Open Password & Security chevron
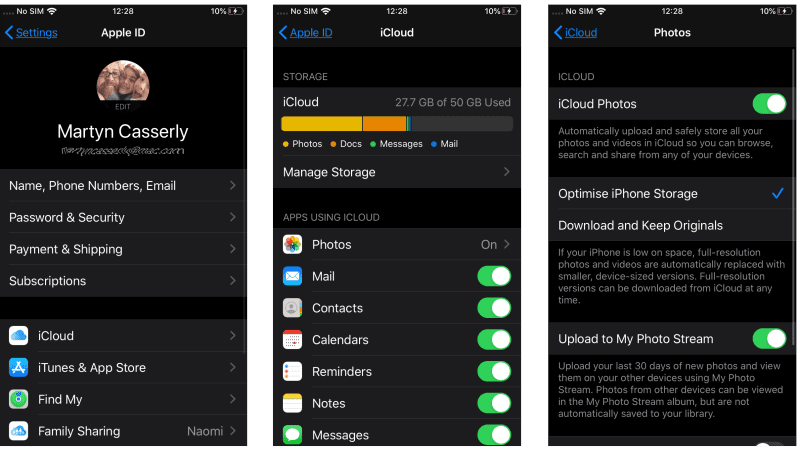This screenshot has height=450, width=800. point(233,217)
